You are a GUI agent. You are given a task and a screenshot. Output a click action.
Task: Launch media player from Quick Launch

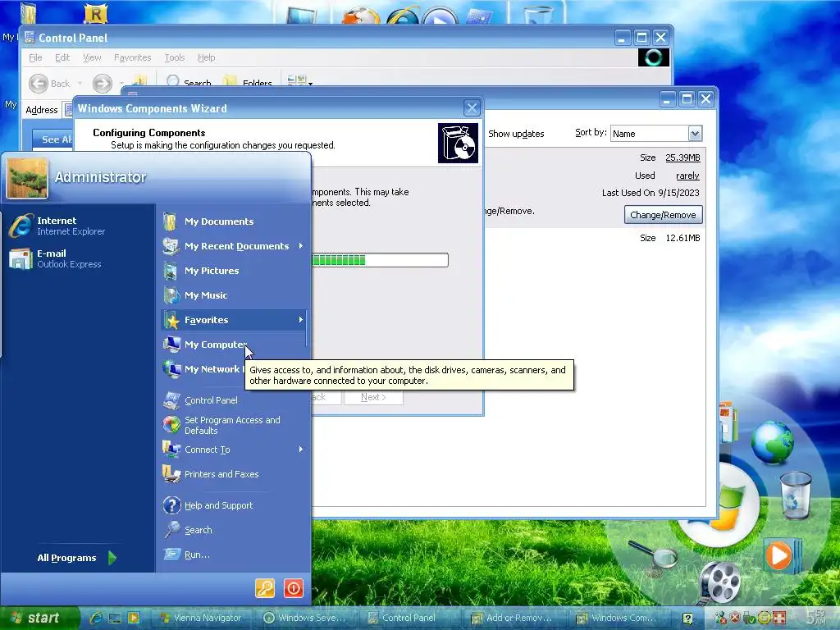tap(133, 618)
